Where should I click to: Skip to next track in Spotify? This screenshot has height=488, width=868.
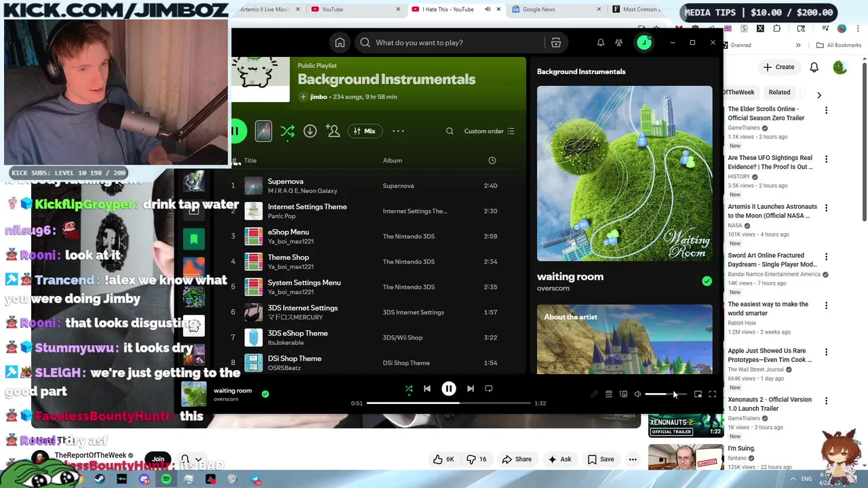tap(471, 388)
